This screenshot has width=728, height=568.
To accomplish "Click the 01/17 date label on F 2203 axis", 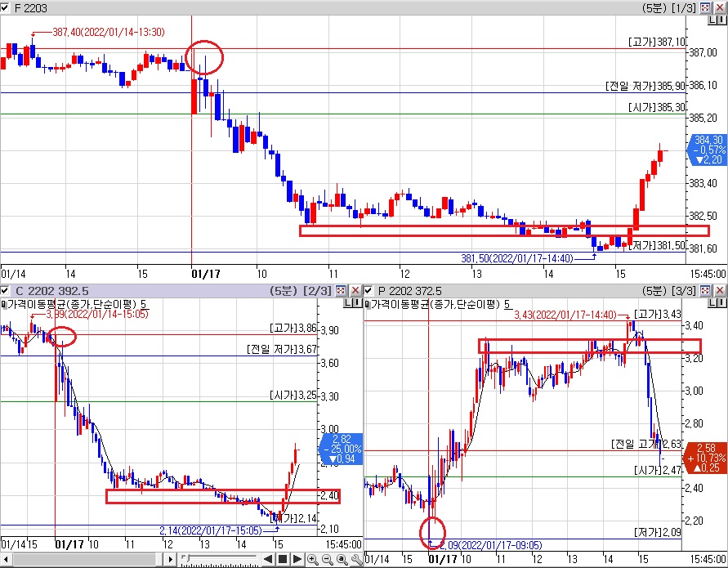I will tap(206, 274).
